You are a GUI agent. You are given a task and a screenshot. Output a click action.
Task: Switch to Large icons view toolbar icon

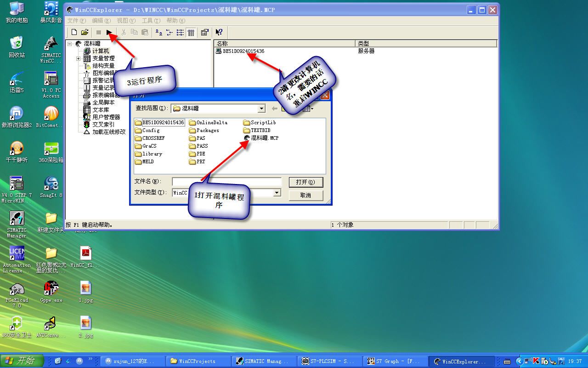pyautogui.click(x=158, y=32)
